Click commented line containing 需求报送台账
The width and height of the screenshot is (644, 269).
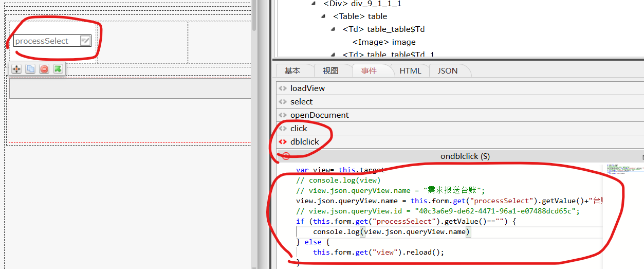(x=391, y=190)
